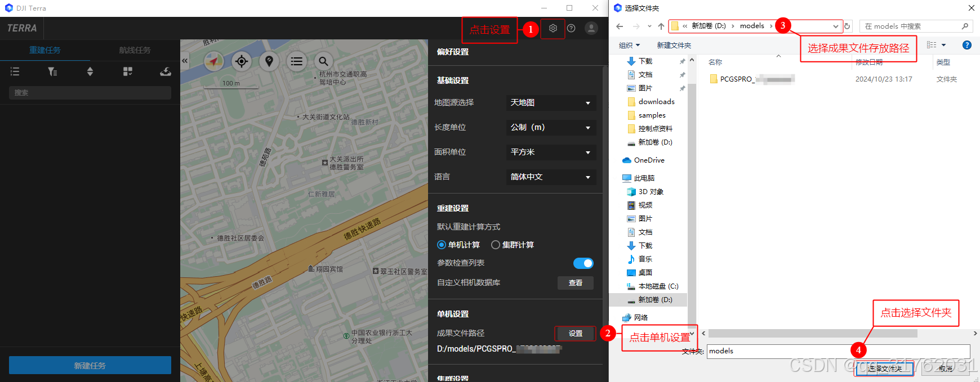This screenshot has width=980, height=382.
Task: Click the import task tray icon
Action: 166,71
